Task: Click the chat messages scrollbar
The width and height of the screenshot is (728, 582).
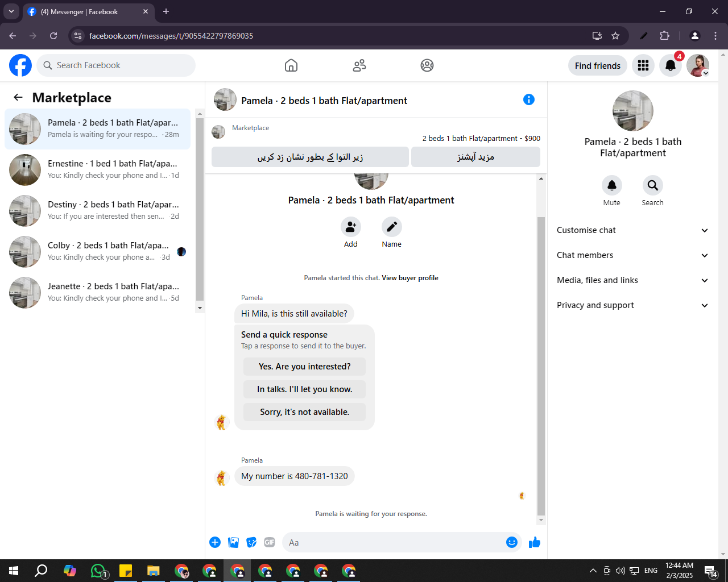Action: 541,366
